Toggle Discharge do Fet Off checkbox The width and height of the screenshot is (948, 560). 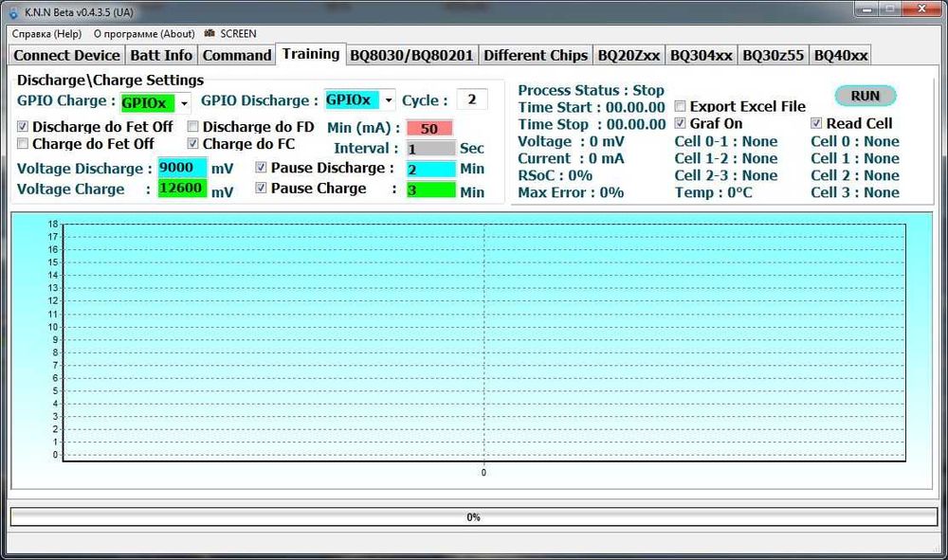click(x=23, y=127)
